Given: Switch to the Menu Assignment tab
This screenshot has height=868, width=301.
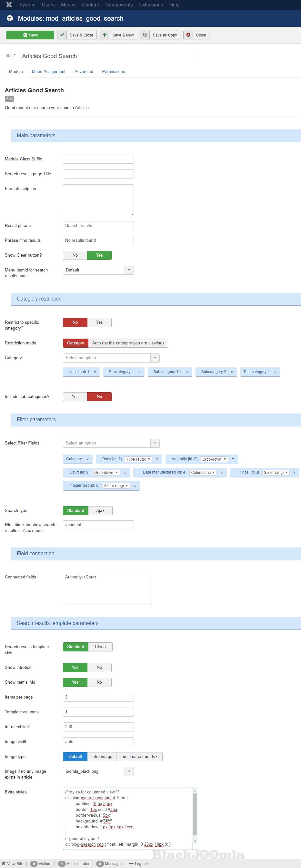Looking at the screenshot, I should click(x=48, y=71).
